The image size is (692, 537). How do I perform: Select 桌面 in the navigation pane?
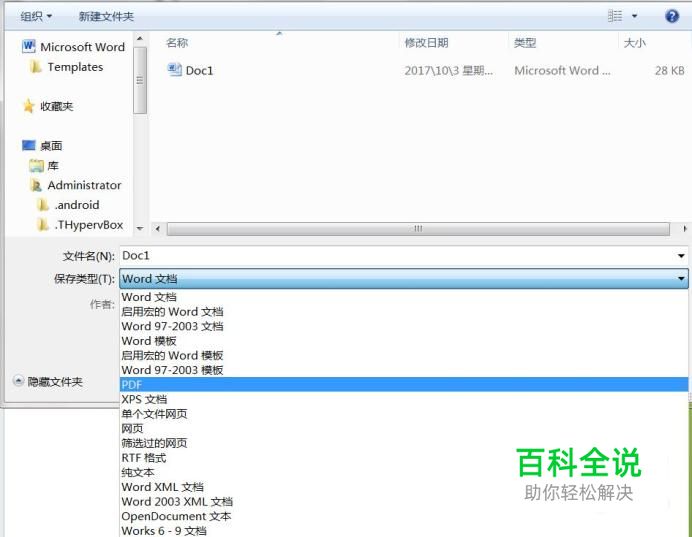[51, 146]
